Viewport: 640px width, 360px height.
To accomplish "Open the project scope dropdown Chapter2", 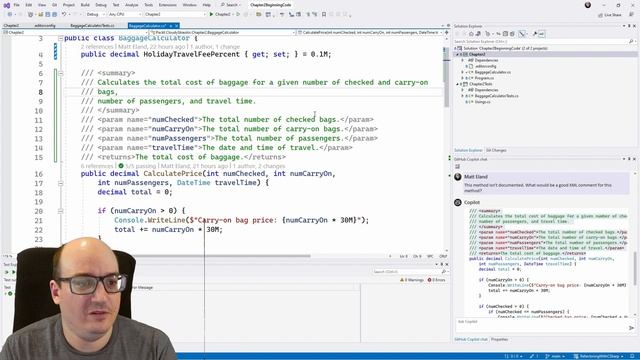I will click(x=75, y=32).
